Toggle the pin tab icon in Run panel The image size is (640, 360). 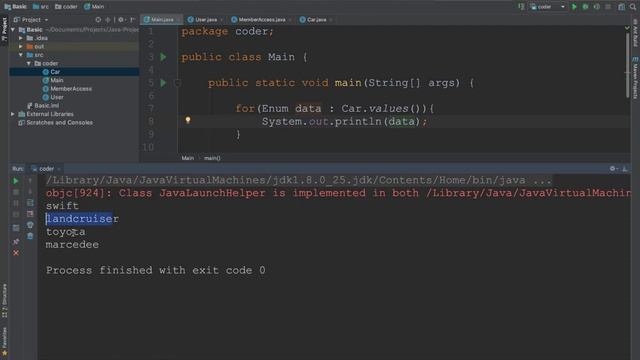click(16, 242)
